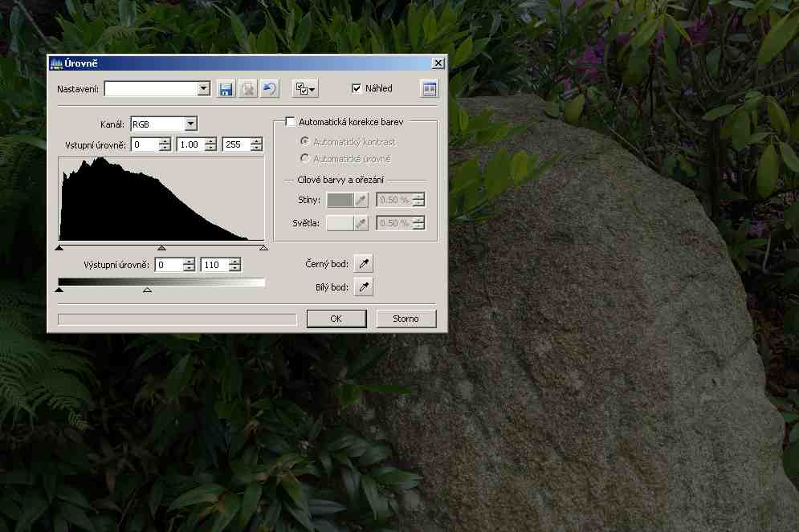Click the Stíny eyedropper icon

(x=361, y=201)
